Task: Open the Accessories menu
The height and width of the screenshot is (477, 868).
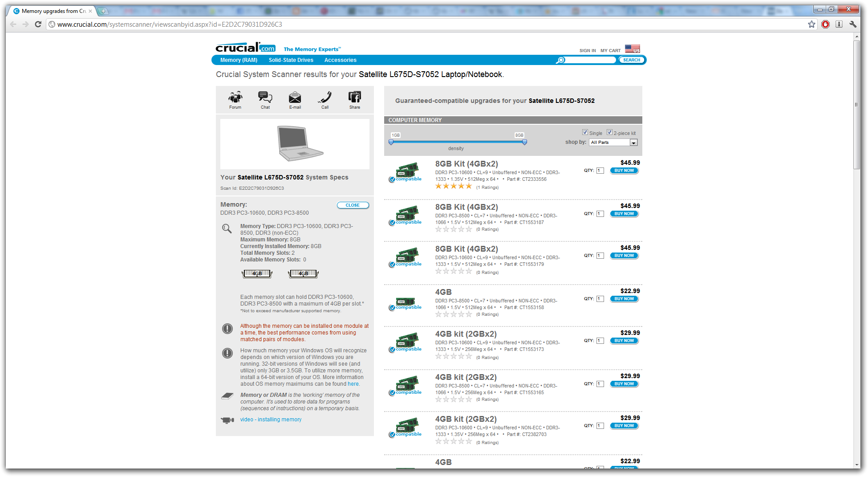Action: pos(340,60)
